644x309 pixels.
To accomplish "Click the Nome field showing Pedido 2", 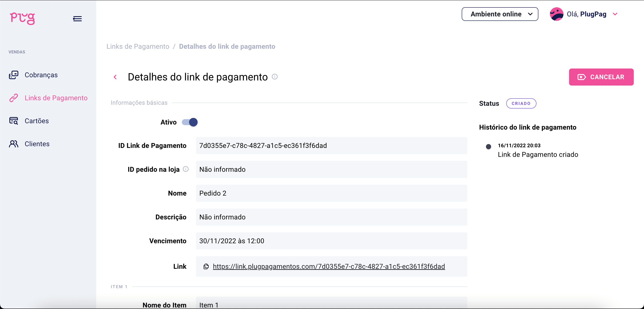I will coord(331,193).
